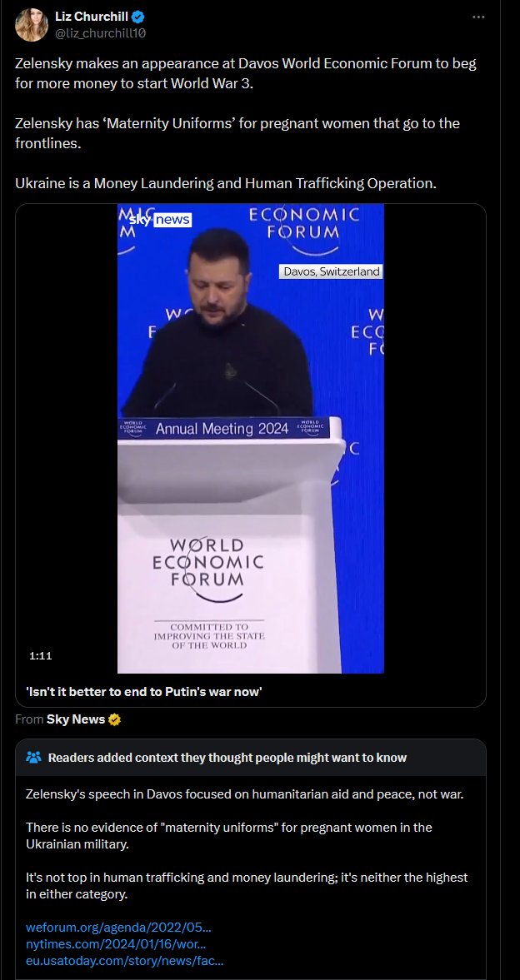The image size is (520, 980).
Task: Click the video caption 'Isn't it better to end to Putin's war now'
Action: (144, 691)
